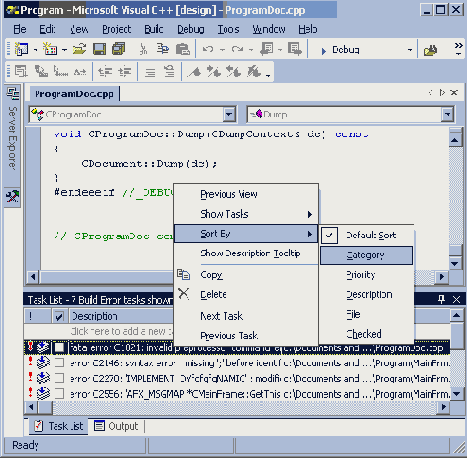This screenshot has width=467, height=458.
Task: Check the error C2146 task checkbox
Action: (59, 362)
